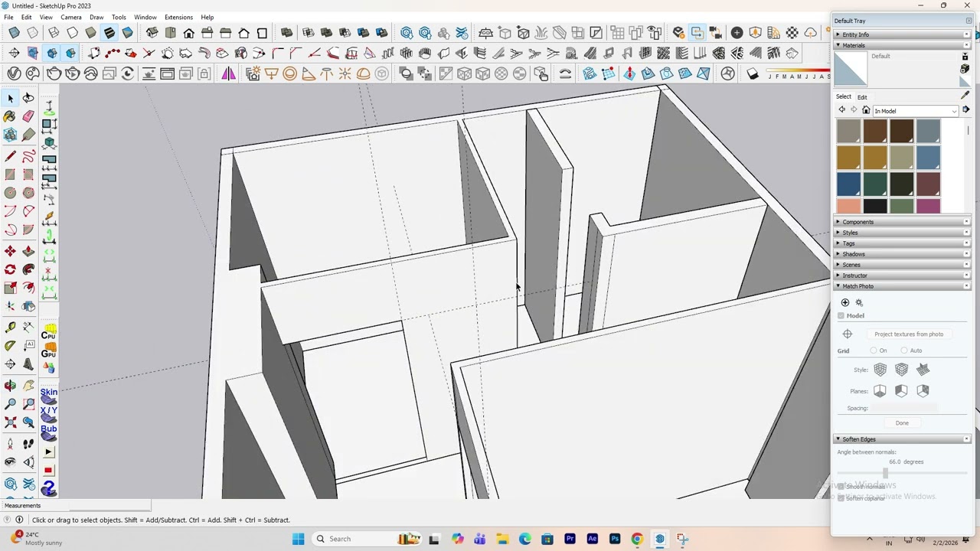This screenshot has height=551, width=980.
Task: Enable X-ray face style icon
Action: pos(15,32)
